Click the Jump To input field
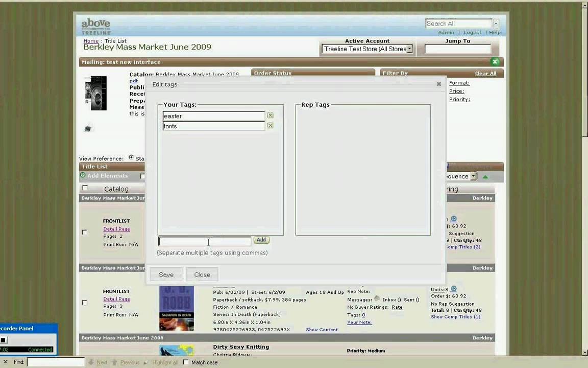This screenshot has height=368, width=588. (x=457, y=49)
